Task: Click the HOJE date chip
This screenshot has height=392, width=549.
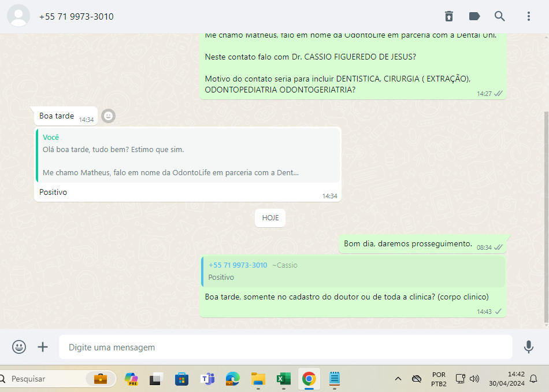Action: coord(270,218)
